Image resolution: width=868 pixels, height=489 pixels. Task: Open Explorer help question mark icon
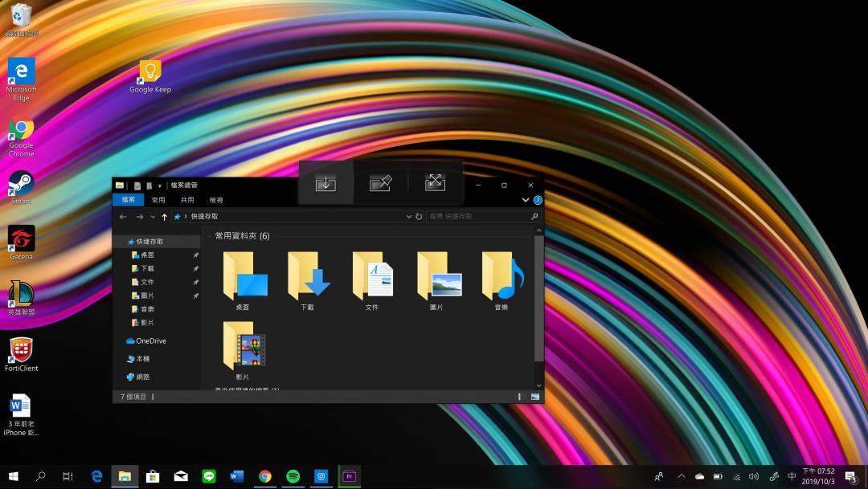click(x=538, y=200)
